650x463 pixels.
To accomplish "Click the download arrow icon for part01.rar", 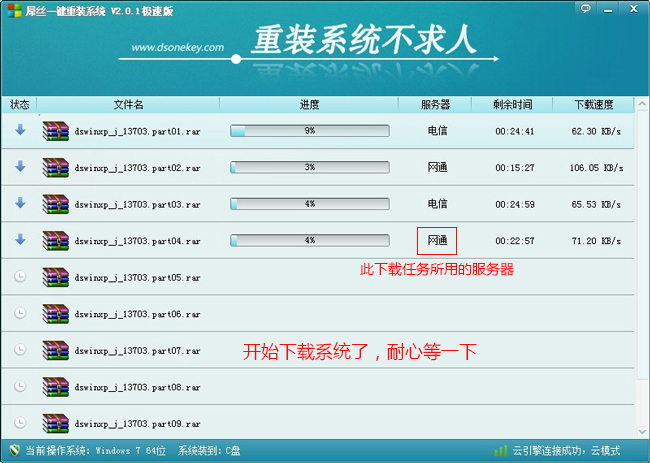I will coord(20,130).
